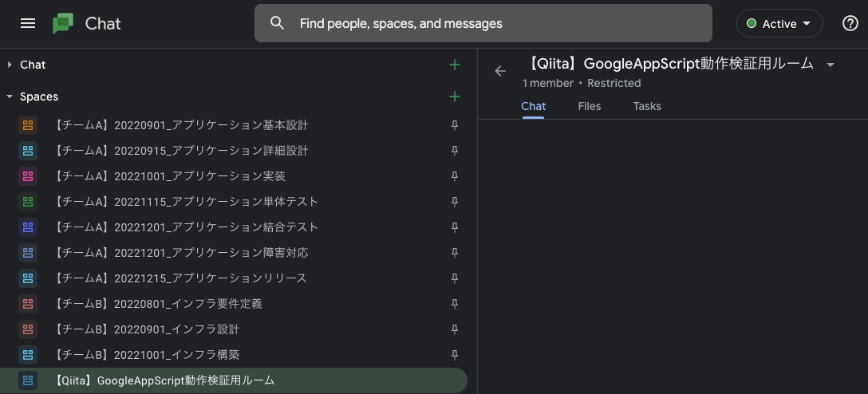The width and height of the screenshot is (868, 394).
Task: Select the Qiita GoogleAppScript動作検証用ルーム in sidebar
Action: coord(234,380)
